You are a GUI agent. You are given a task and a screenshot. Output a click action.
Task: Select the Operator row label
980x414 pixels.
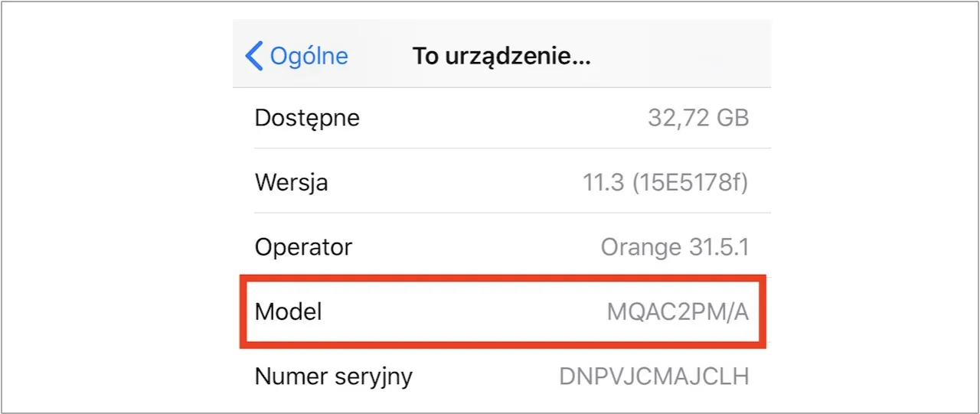point(303,248)
